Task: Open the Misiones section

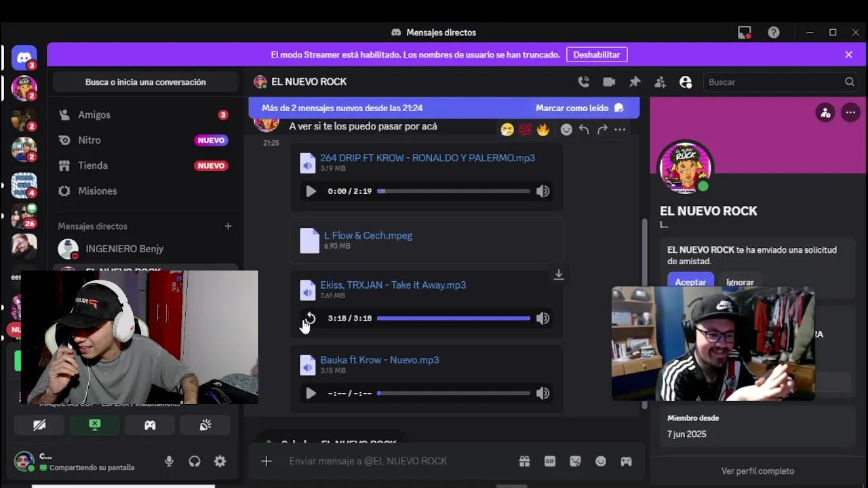Action: [145, 191]
